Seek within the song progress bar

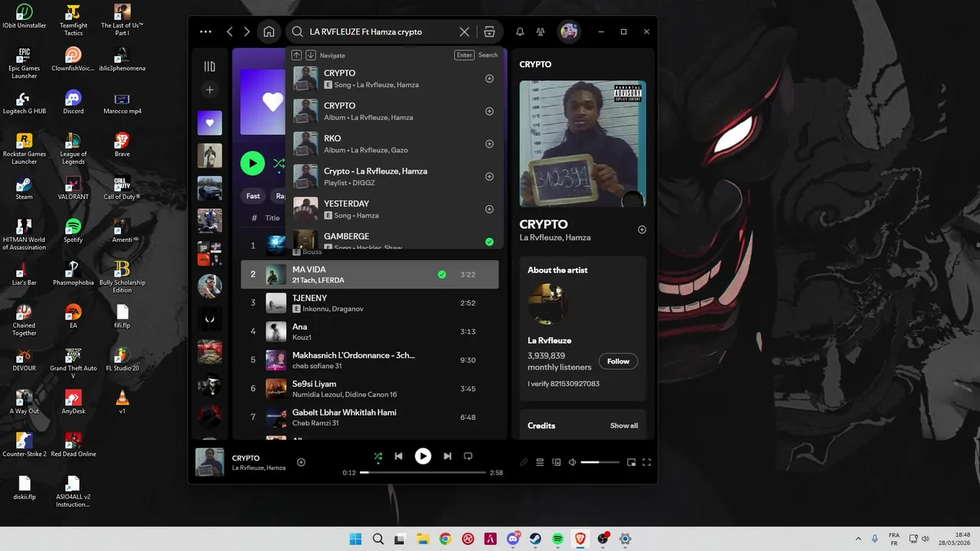tap(423, 473)
